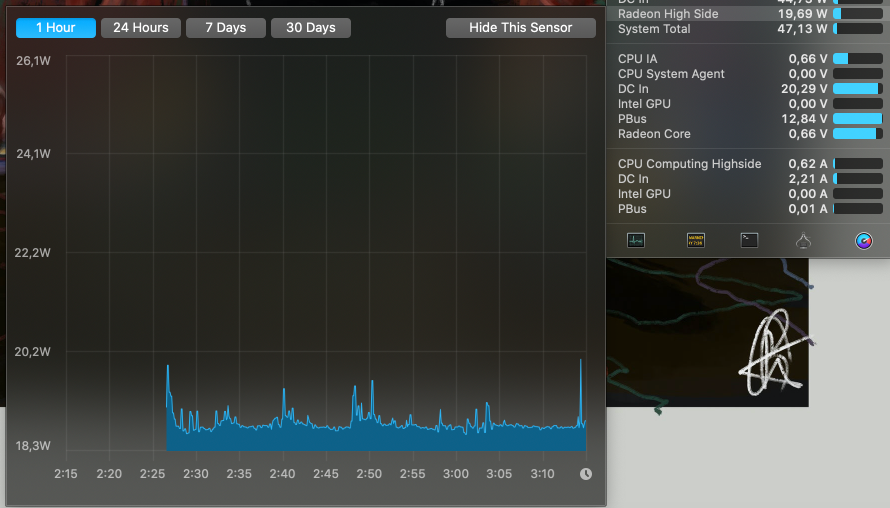This screenshot has width=890, height=508.
Task: Select Intel GPU 0,00 A row
Action: [x=748, y=194]
